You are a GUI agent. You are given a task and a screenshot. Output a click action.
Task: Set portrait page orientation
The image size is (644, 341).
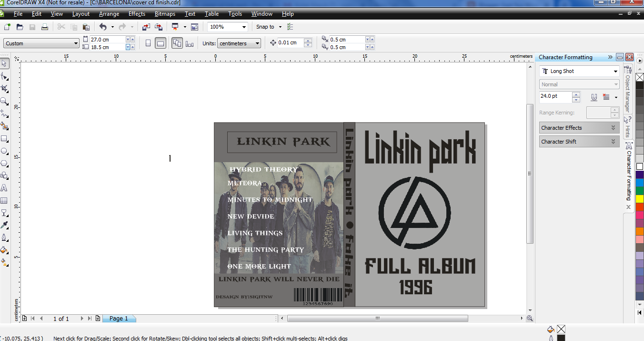coord(148,43)
